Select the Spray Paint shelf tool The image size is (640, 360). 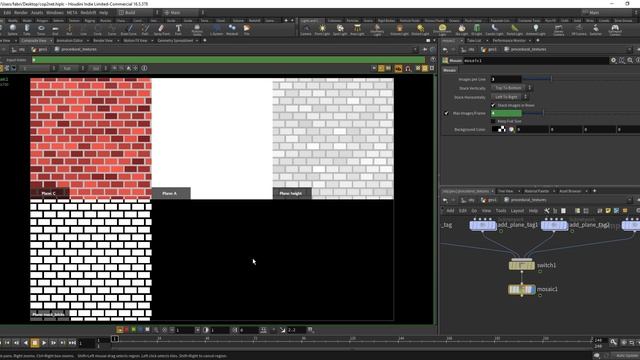click(x=161, y=29)
